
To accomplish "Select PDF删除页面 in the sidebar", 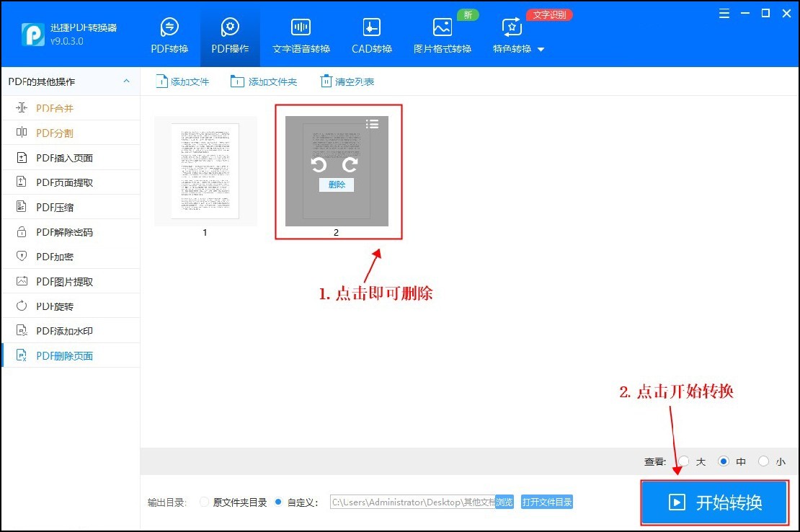I will (x=58, y=355).
